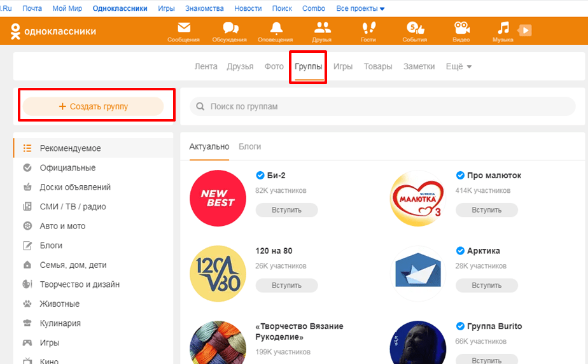Select Творчество и дизайн category
Viewport: 588px width, 364px height.
[x=94, y=284]
